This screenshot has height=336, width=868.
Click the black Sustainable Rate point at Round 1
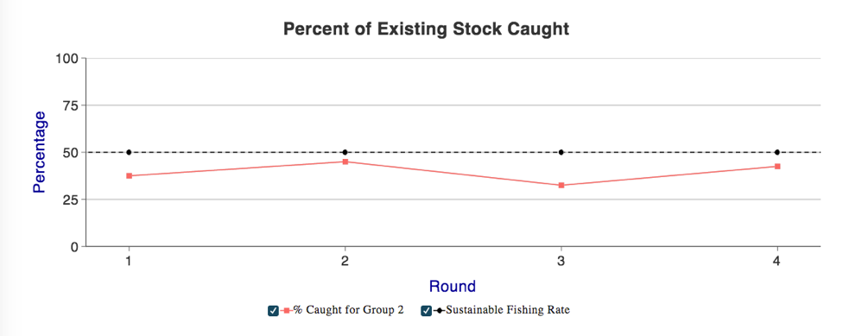click(129, 152)
